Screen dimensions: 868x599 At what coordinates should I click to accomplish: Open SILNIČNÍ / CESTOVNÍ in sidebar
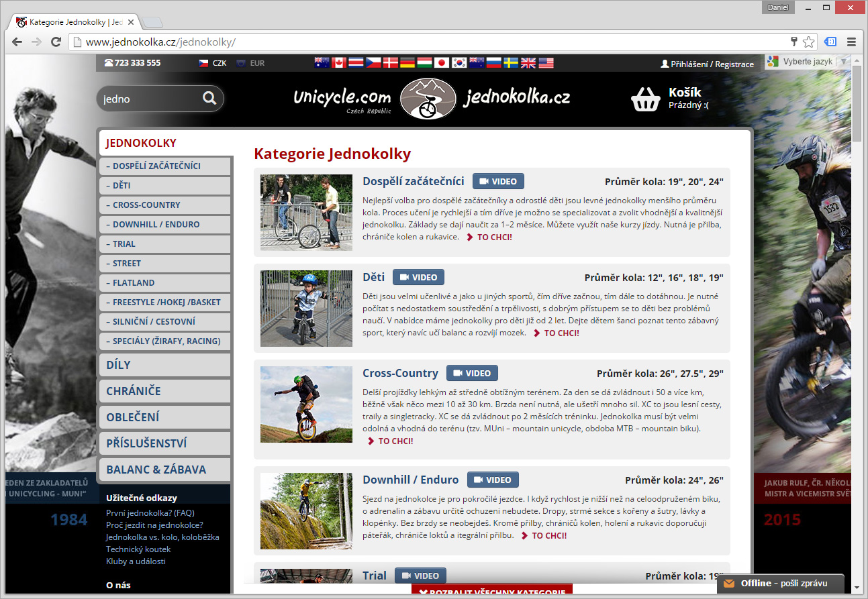165,322
